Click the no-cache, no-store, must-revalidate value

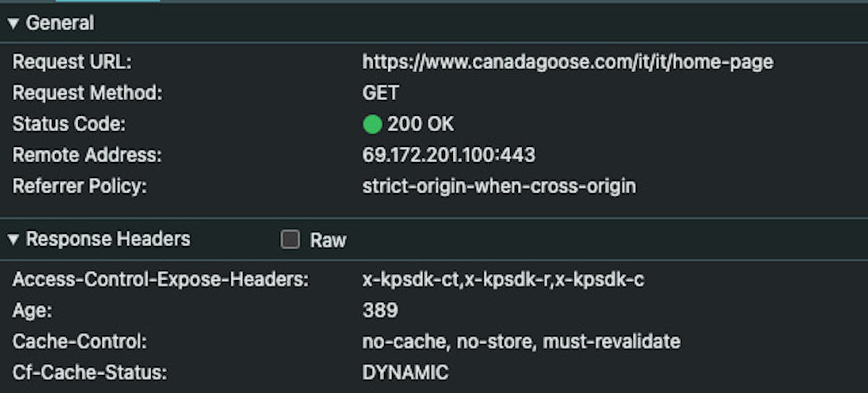(521, 342)
